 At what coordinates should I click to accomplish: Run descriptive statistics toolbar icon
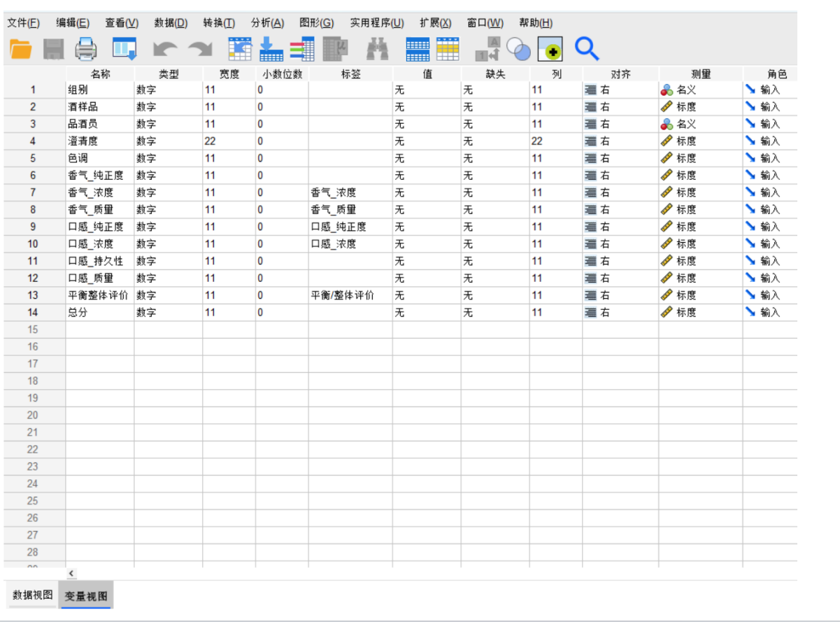pos(336,49)
